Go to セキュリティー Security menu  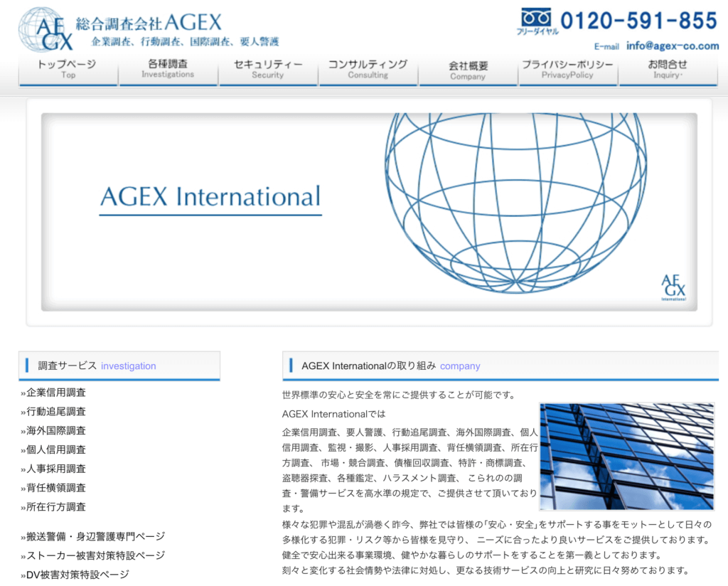(268, 69)
